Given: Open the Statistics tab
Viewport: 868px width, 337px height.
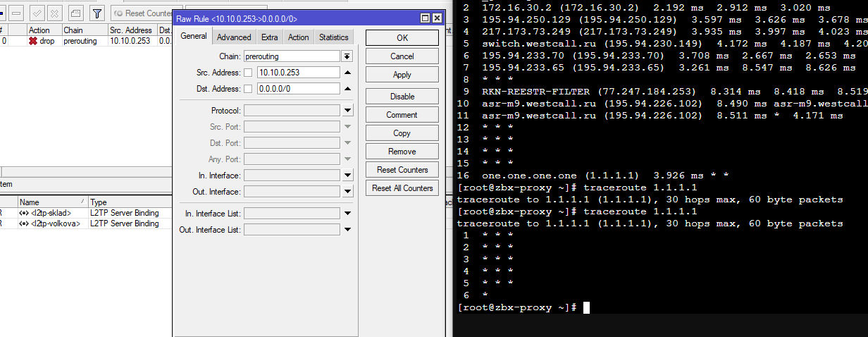Looking at the screenshot, I should click(333, 37).
